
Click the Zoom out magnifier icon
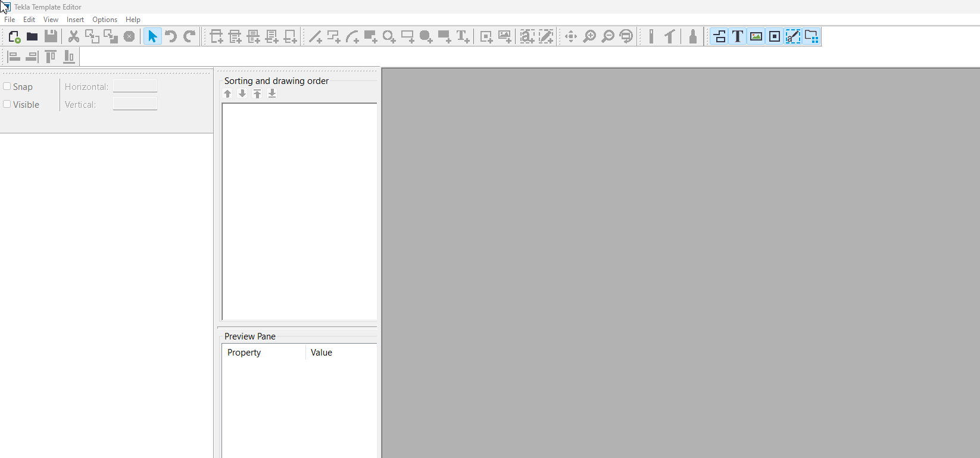click(608, 37)
